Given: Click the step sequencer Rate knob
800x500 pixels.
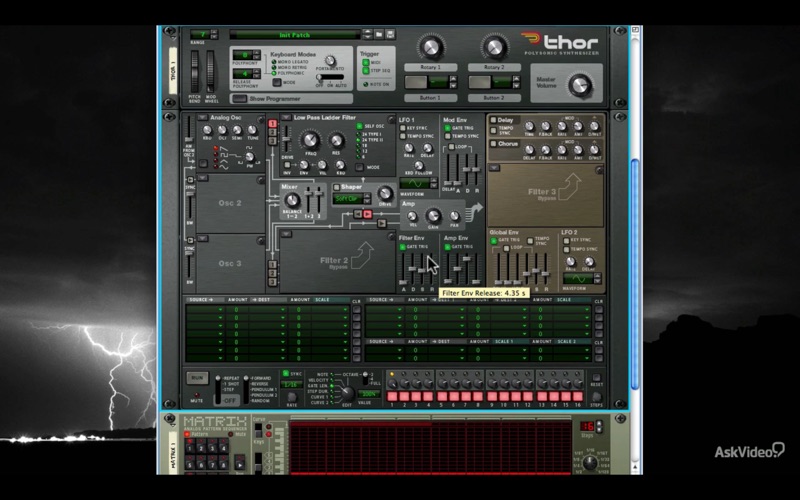Looking at the screenshot, I should pos(292,396).
